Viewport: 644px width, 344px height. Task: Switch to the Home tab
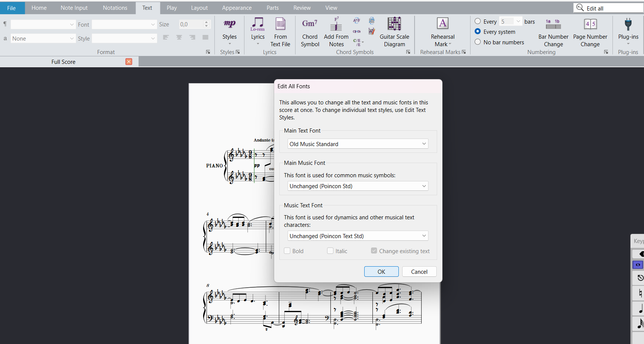click(39, 8)
